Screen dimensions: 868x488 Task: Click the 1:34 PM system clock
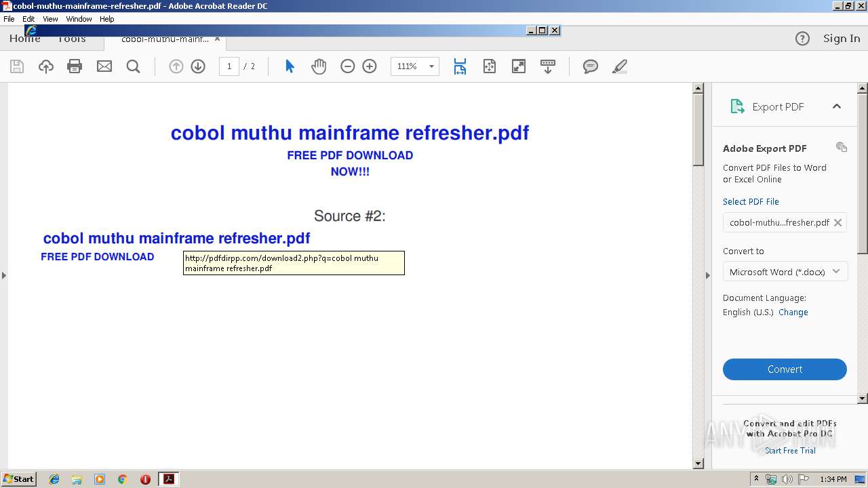(833, 479)
